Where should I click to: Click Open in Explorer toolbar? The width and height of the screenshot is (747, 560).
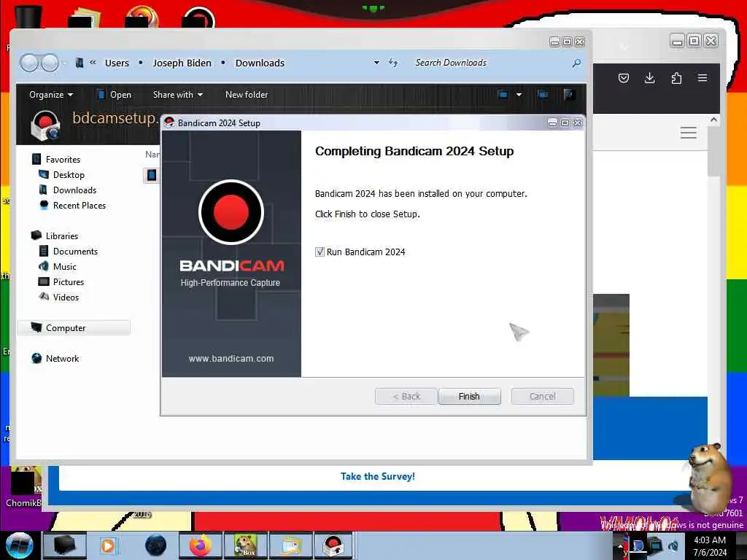[x=115, y=95]
